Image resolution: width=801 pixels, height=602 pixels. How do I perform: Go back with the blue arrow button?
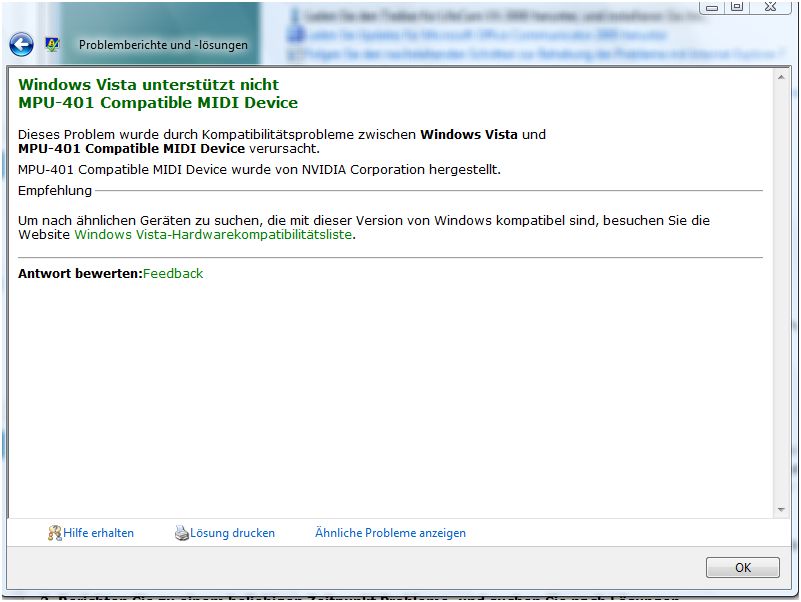(x=21, y=45)
